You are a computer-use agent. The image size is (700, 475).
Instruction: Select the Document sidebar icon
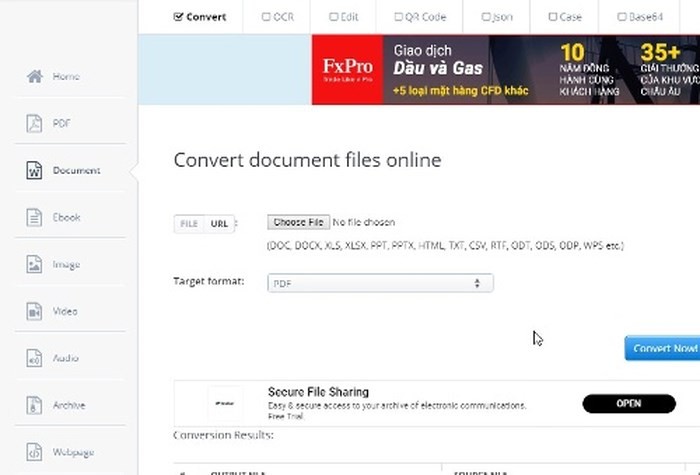(x=35, y=170)
